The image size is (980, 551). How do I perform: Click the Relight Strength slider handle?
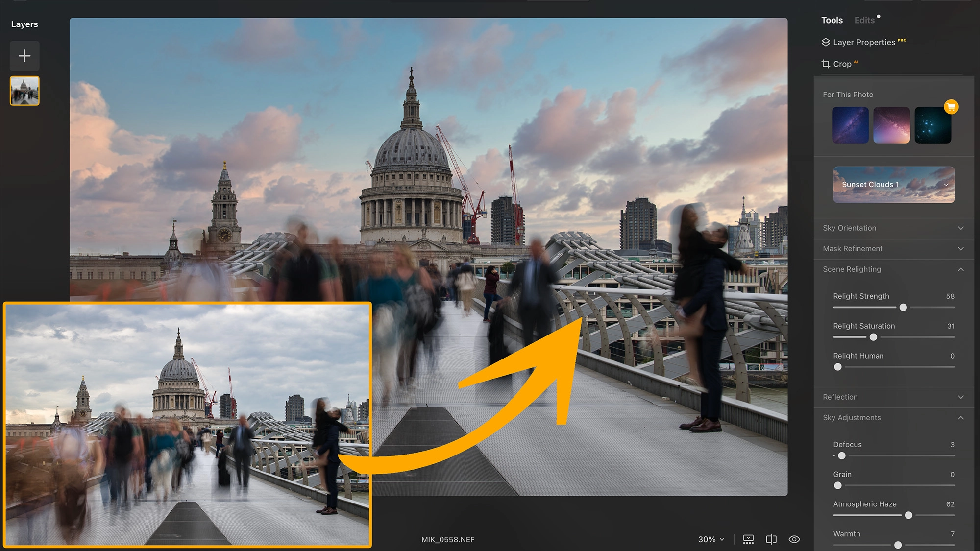[903, 308]
